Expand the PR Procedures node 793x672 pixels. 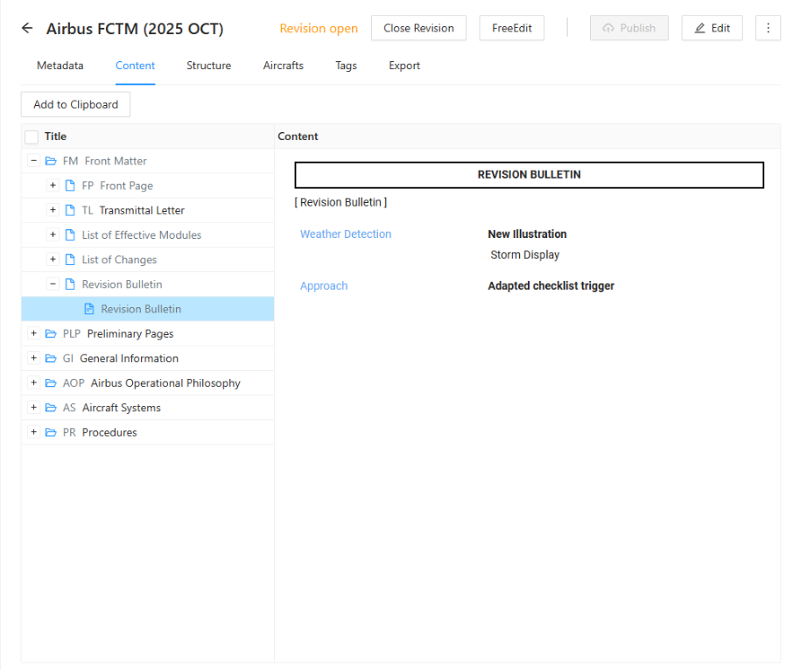tap(34, 432)
